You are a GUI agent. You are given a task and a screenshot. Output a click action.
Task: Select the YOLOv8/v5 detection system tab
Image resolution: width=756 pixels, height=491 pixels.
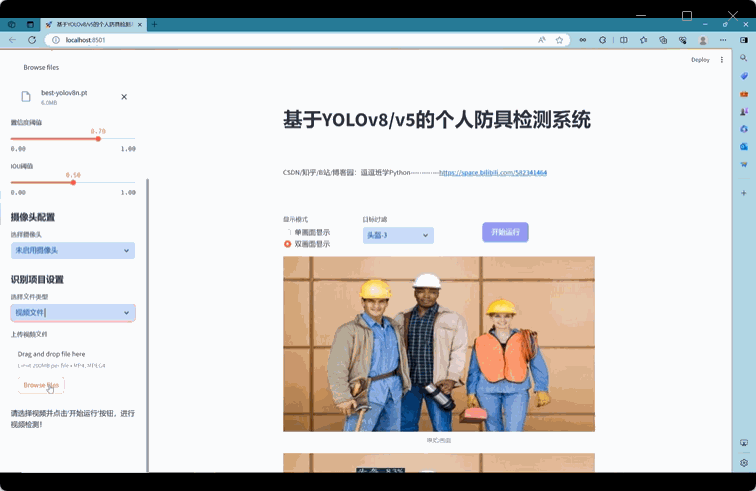94,25
